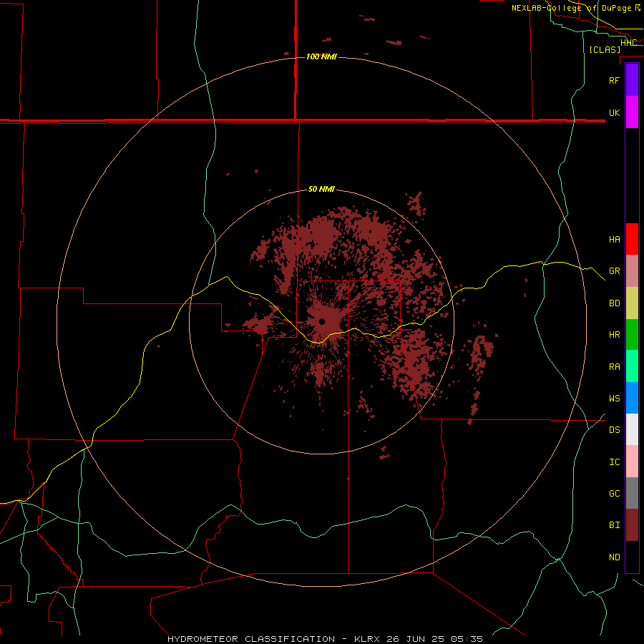Click the "DS" legend label
This screenshot has height=644, width=644.
(x=615, y=430)
